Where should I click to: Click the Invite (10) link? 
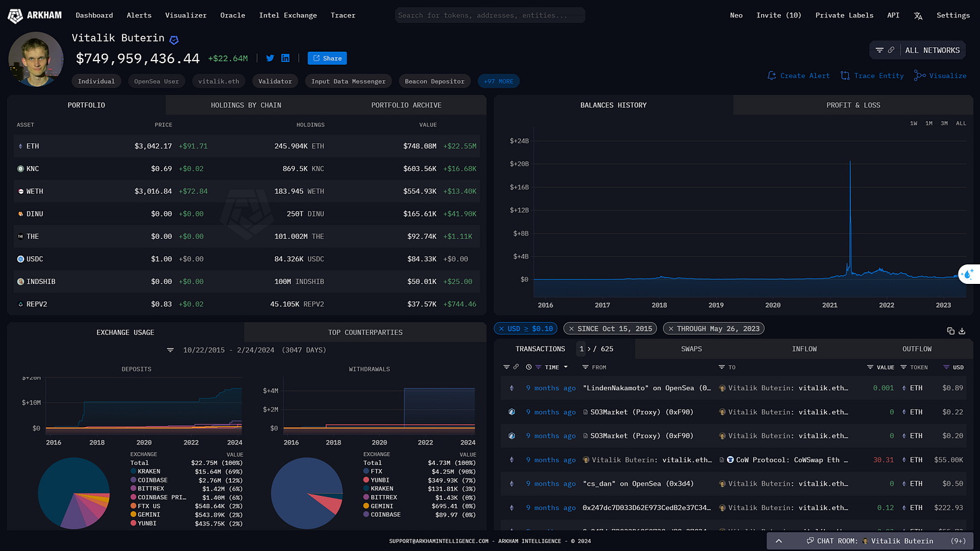pos(779,15)
